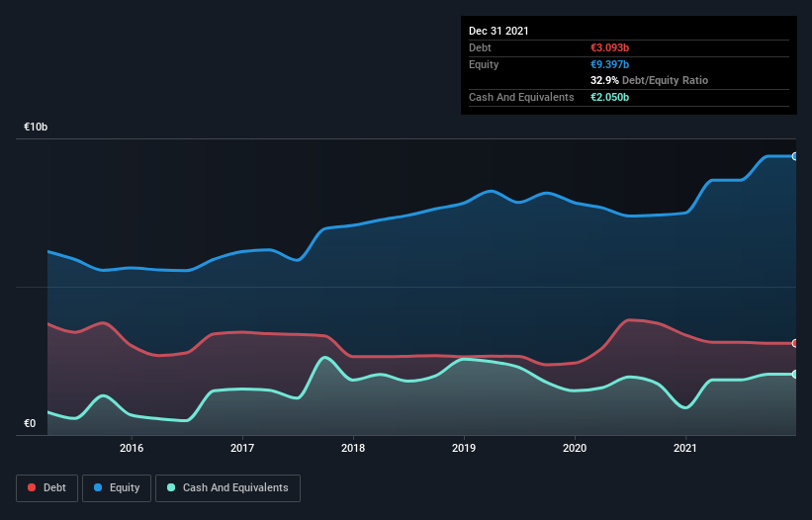This screenshot has height=520, width=812.
Task: Toggle the Equity series legend button
Action: (117, 488)
